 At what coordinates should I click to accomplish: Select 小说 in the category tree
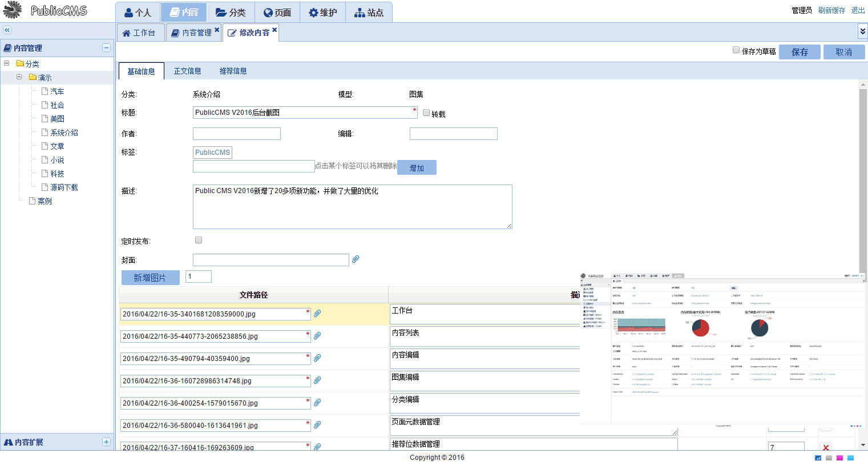(x=57, y=159)
